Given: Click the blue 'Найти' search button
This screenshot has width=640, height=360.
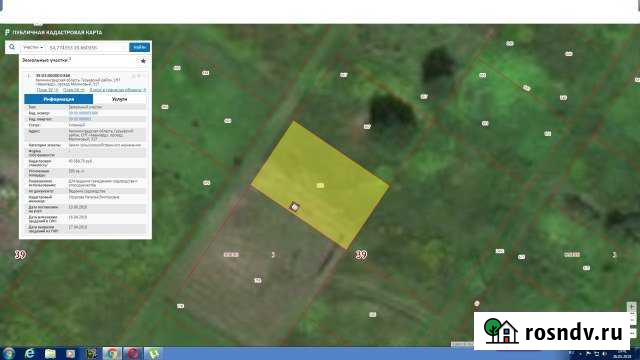Looking at the screenshot, I should [140, 47].
